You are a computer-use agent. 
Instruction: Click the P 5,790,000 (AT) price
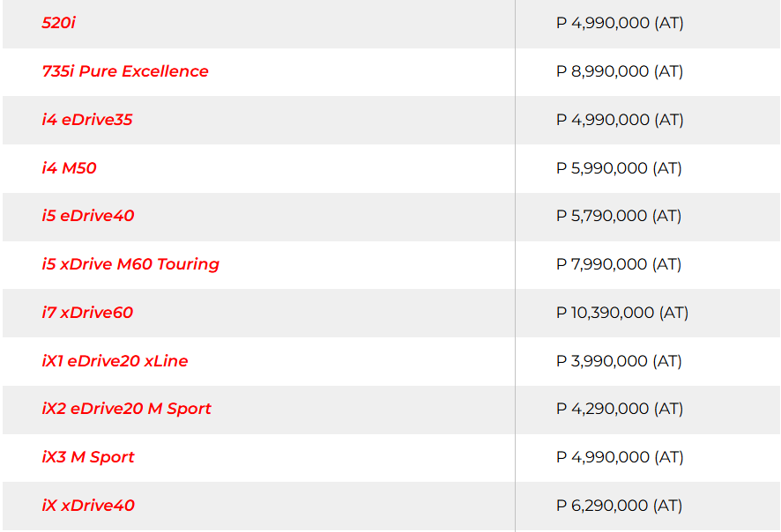tap(619, 216)
